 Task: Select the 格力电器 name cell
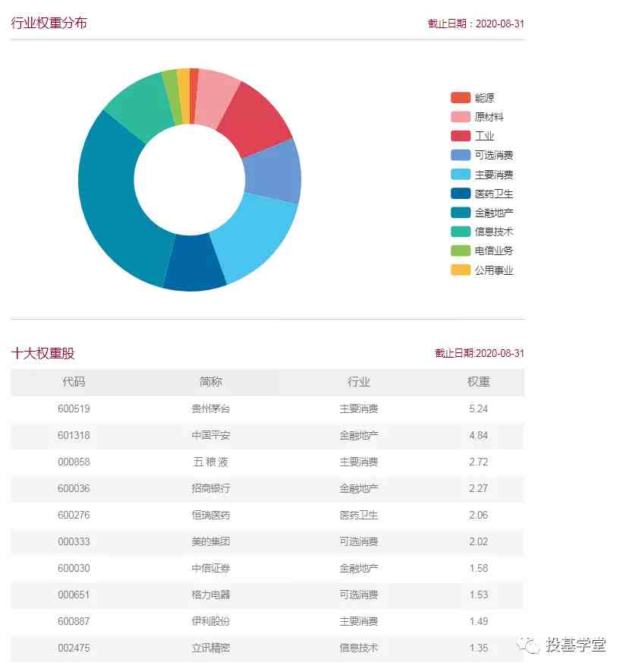tap(211, 595)
